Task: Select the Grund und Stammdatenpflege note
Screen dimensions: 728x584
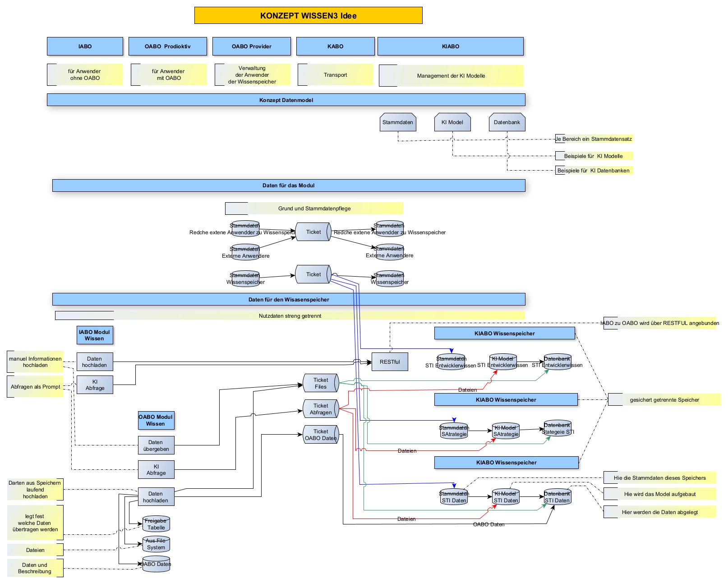Action: [314, 209]
